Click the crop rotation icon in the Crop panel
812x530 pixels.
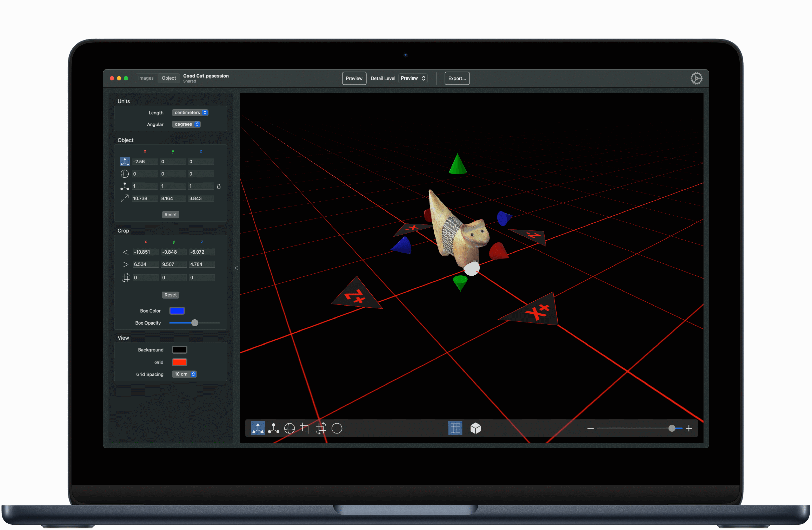pyautogui.click(x=126, y=278)
